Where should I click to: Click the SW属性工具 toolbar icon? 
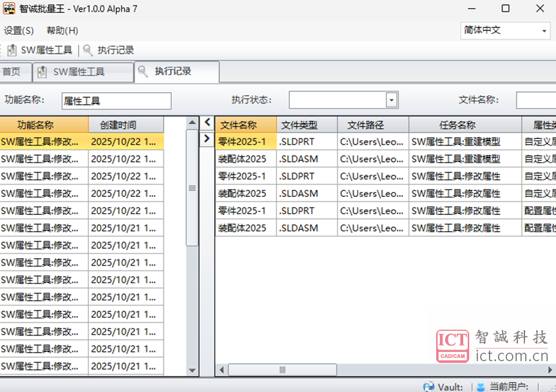coord(12,50)
